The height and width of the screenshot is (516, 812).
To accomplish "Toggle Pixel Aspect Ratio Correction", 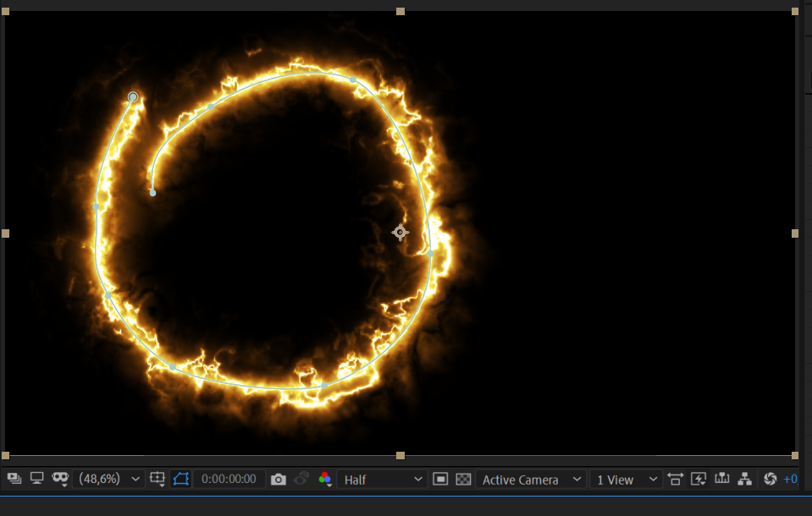I will click(676, 479).
